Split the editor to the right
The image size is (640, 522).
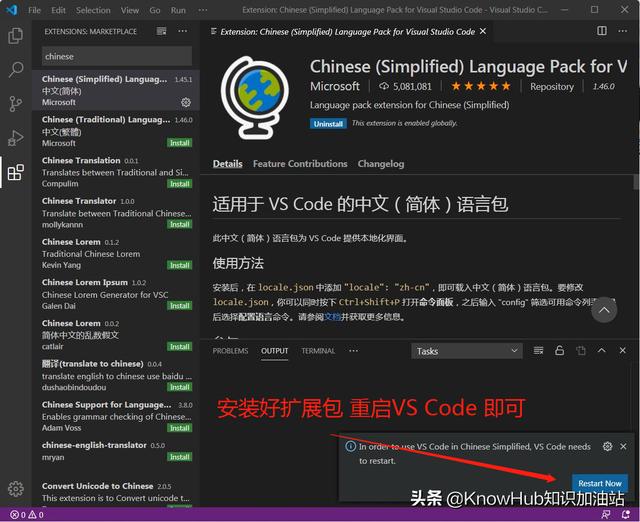602,31
